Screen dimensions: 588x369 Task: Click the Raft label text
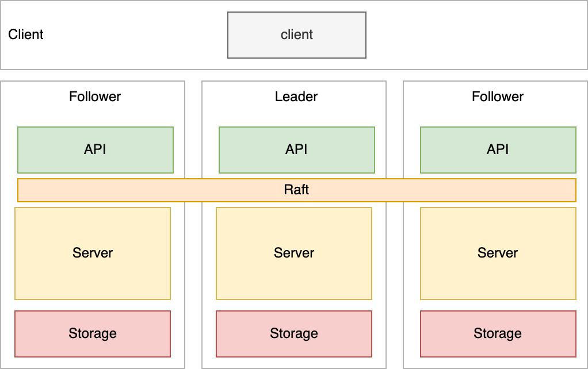click(x=296, y=190)
